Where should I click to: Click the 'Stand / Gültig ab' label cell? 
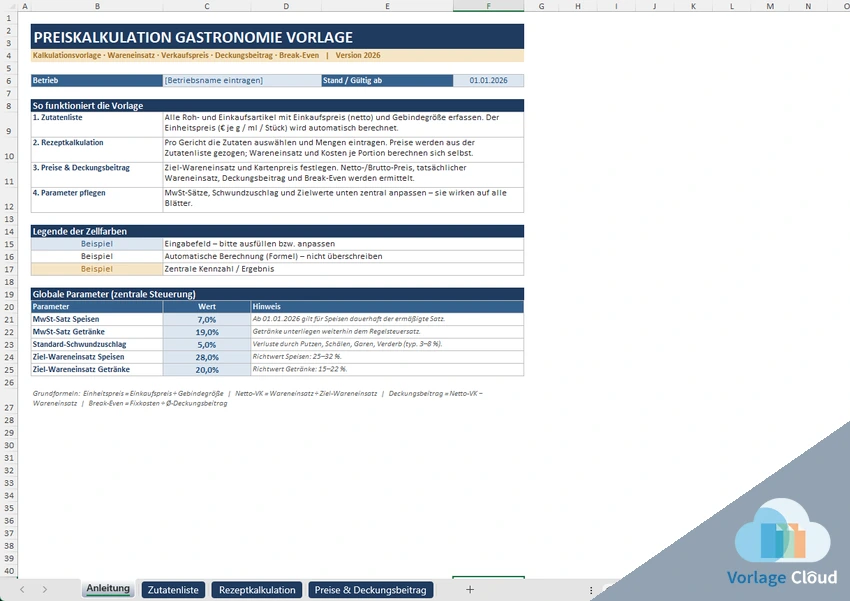pyautogui.click(x=387, y=80)
